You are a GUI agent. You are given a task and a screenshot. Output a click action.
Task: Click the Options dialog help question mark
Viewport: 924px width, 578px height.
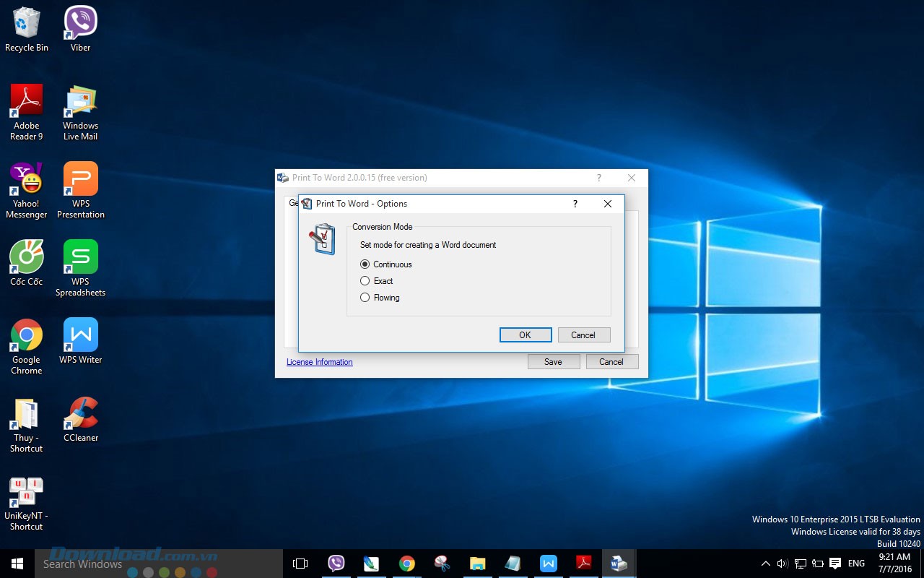[575, 204]
